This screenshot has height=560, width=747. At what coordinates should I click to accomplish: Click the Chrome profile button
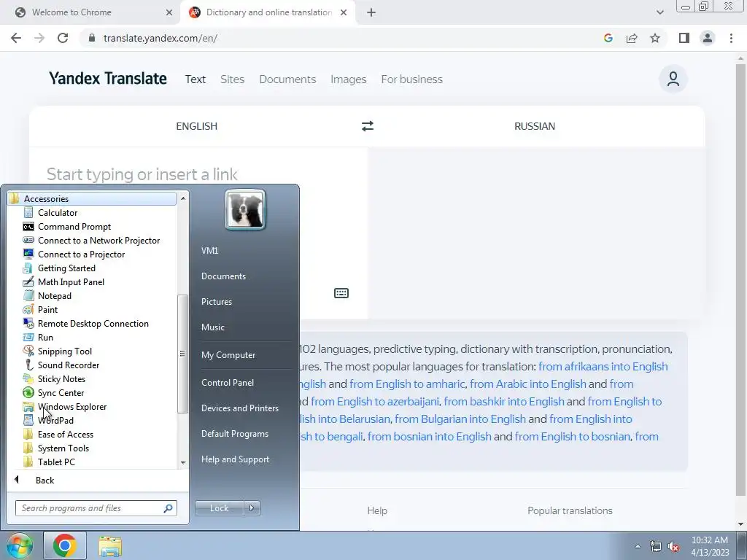(708, 38)
